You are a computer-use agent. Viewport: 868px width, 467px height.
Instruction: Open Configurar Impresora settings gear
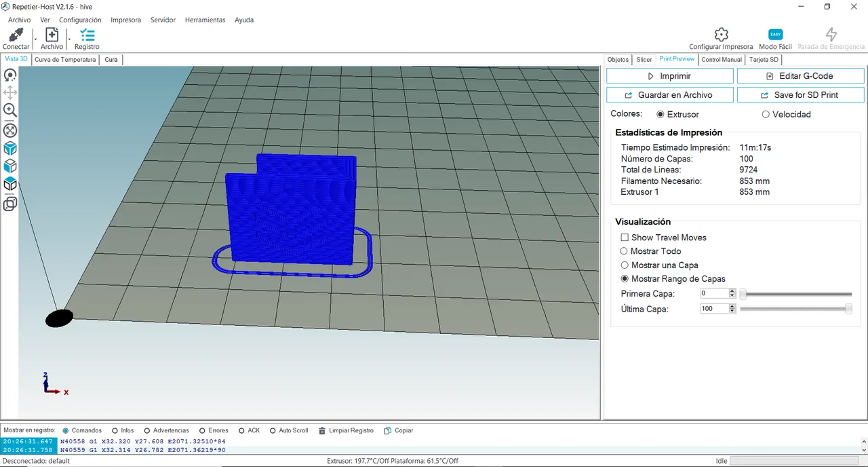click(721, 34)
